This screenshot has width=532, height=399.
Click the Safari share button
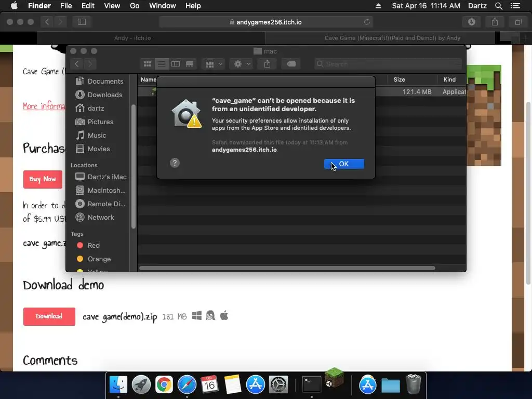pos(495,22)
